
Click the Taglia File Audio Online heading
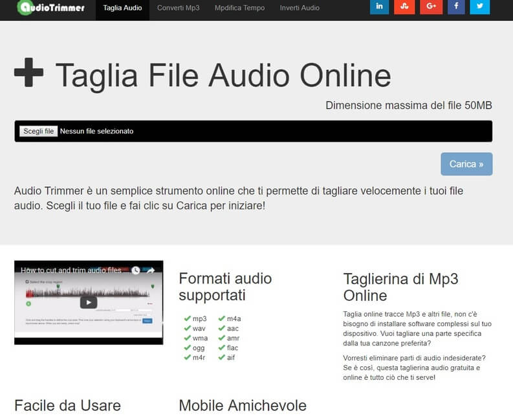[x=223, y=76]
